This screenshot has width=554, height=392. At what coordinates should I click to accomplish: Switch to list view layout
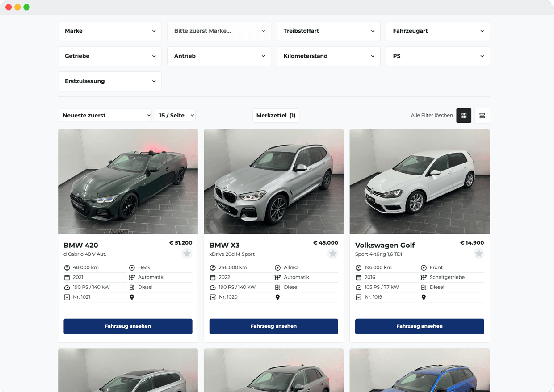click(482, 116)
